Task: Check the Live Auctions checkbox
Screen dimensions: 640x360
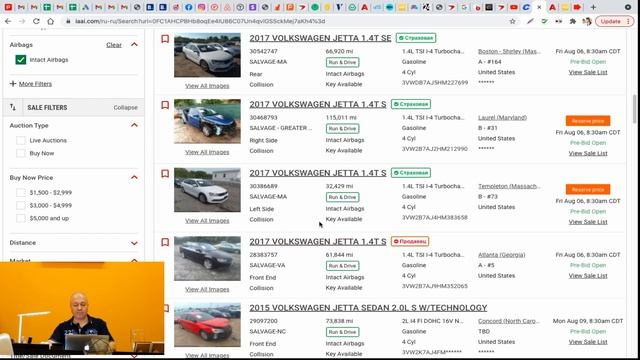Action: click(20, 140)
